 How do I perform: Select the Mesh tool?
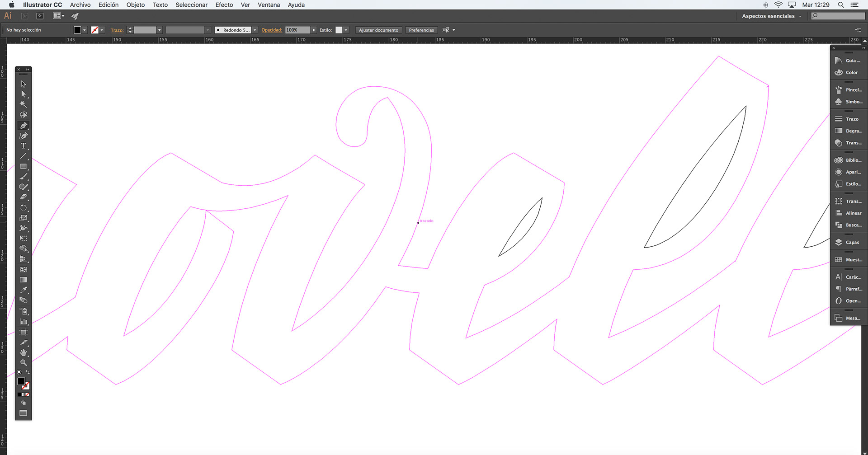[24, 269]
